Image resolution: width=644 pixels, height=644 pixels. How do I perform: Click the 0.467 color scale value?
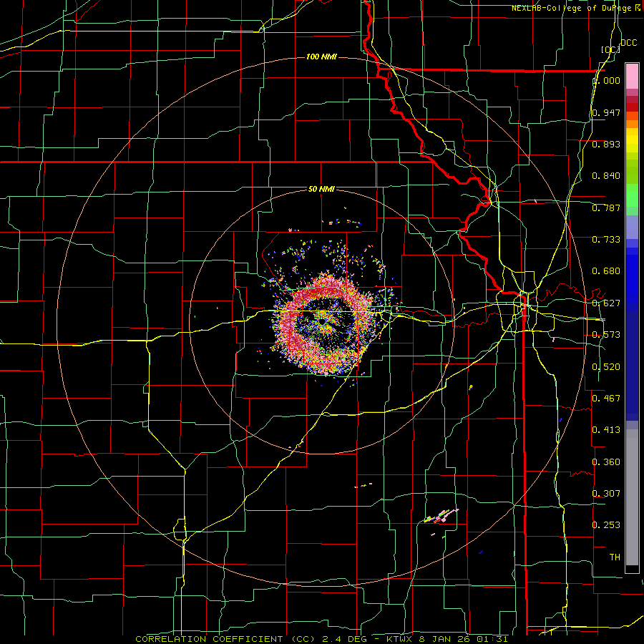click(x=606, y=399)
